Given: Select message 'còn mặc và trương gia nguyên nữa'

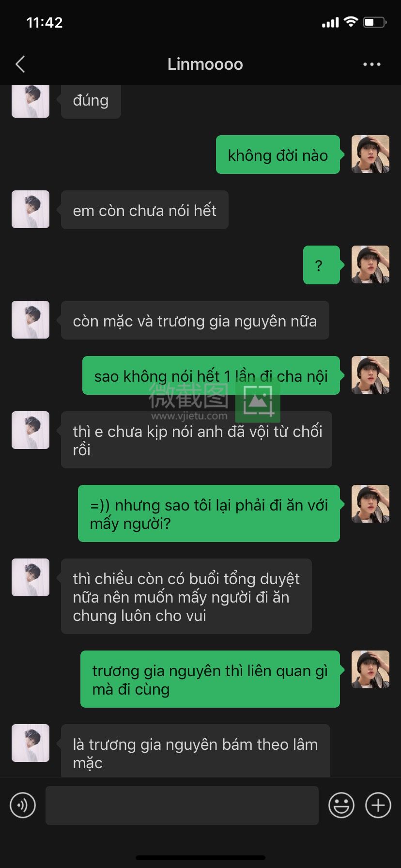Looking at the screenshot, I should (195, 320).
